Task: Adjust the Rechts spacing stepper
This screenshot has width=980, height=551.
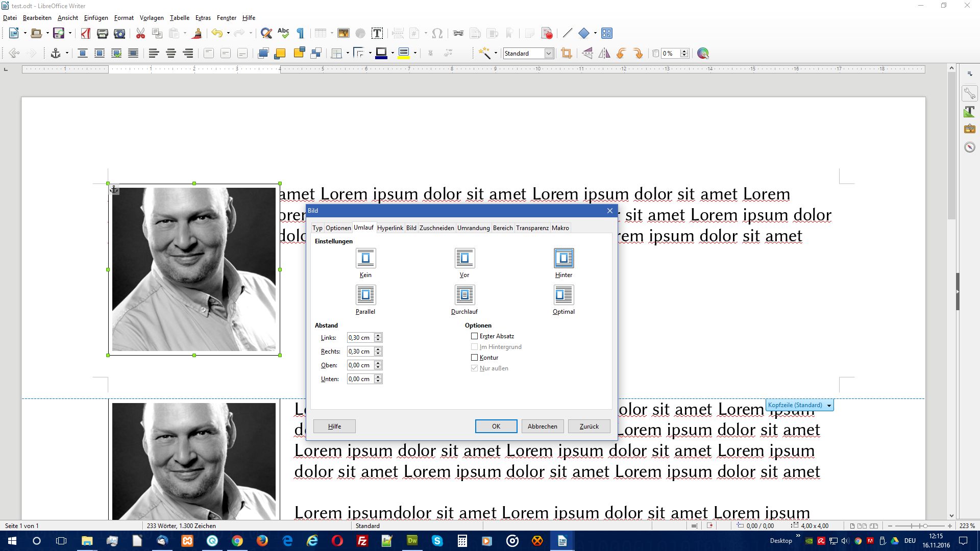Action: (378, 352)
